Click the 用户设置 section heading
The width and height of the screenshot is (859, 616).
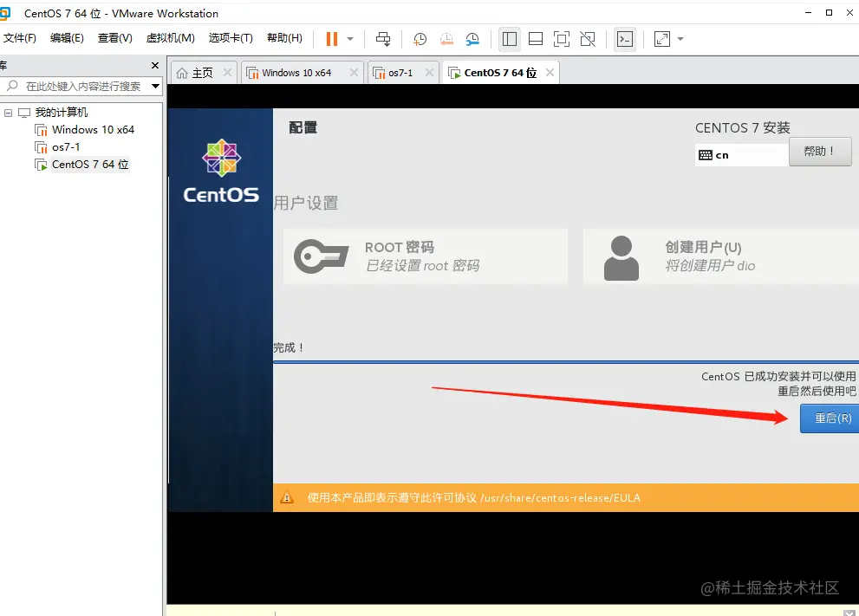tap(306, 203)
